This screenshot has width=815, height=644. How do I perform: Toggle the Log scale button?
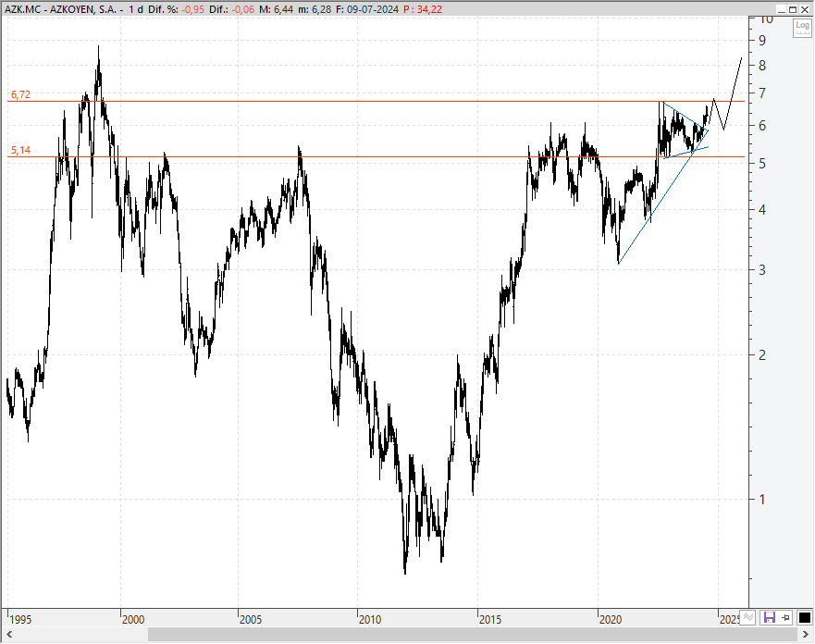[x=802, y=28]
